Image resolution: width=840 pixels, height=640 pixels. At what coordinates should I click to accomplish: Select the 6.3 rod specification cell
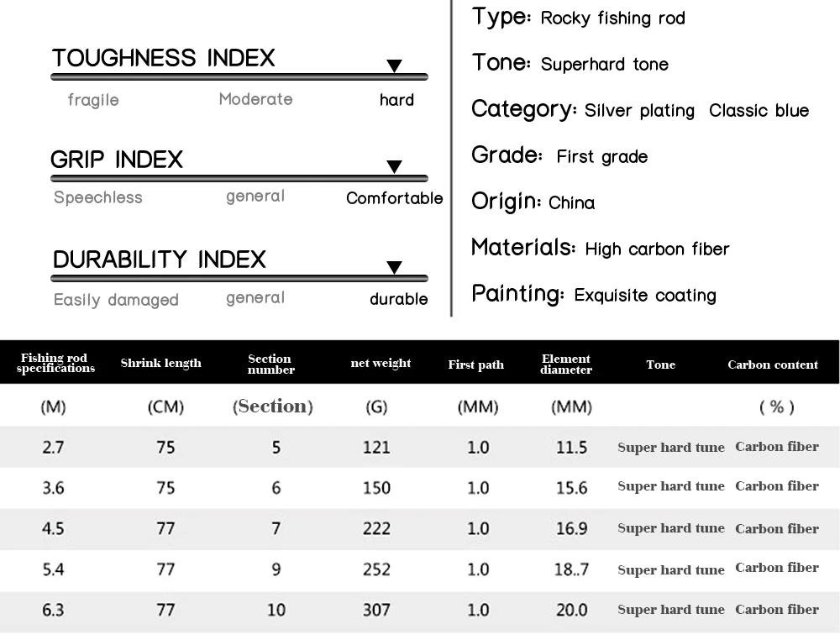(x=53, y=611)
